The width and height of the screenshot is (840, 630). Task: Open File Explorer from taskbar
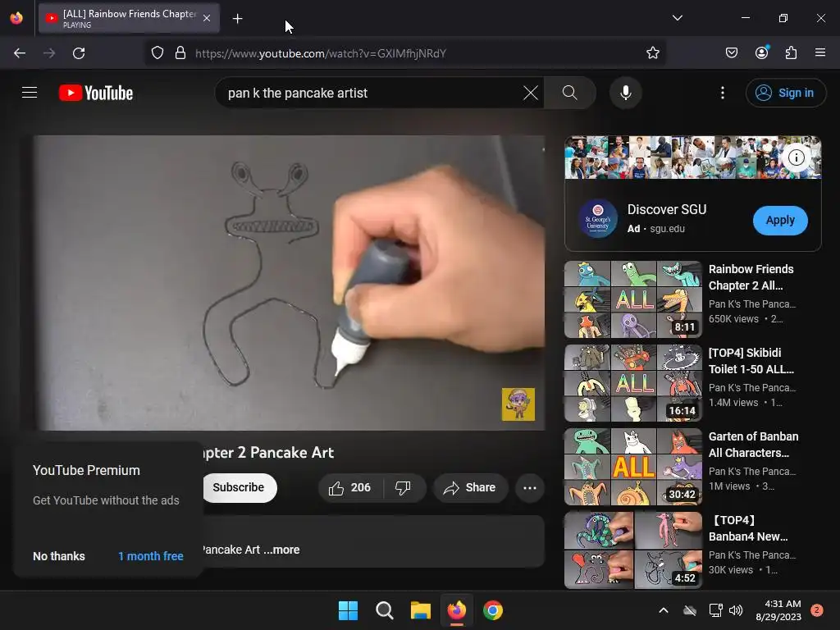pyautogui.click(x=421, y=610)
